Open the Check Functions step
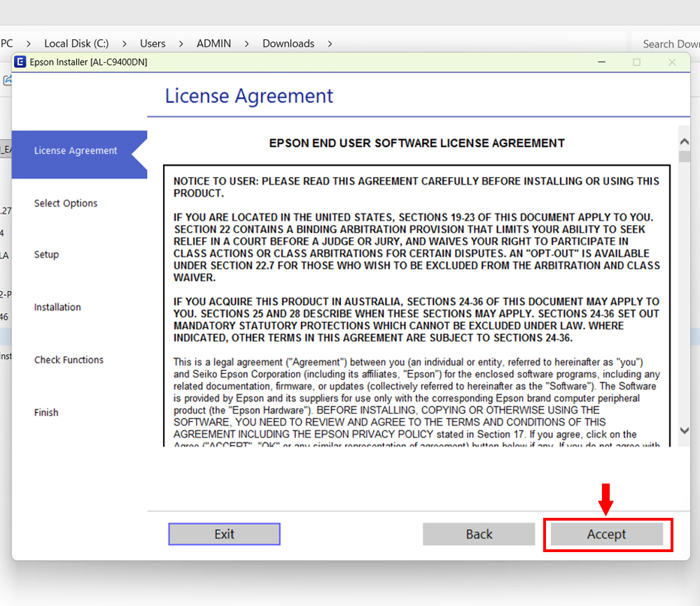700x606 pixels. click(69, 360)
